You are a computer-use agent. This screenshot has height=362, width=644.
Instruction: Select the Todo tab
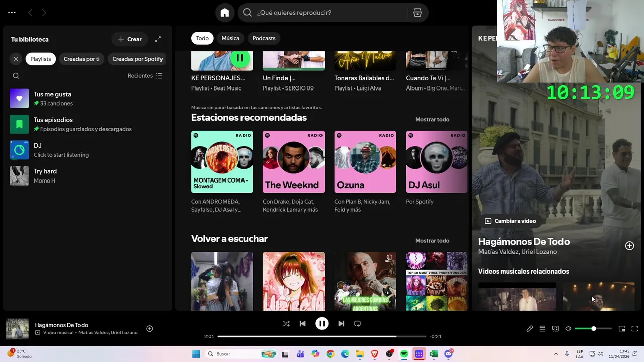(x=202, y=38)
